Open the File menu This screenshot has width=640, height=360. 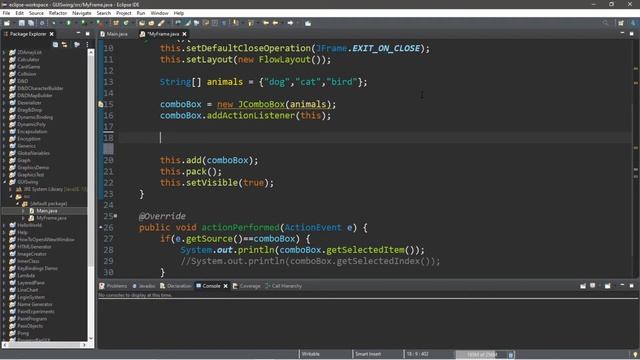coord(7,13)
